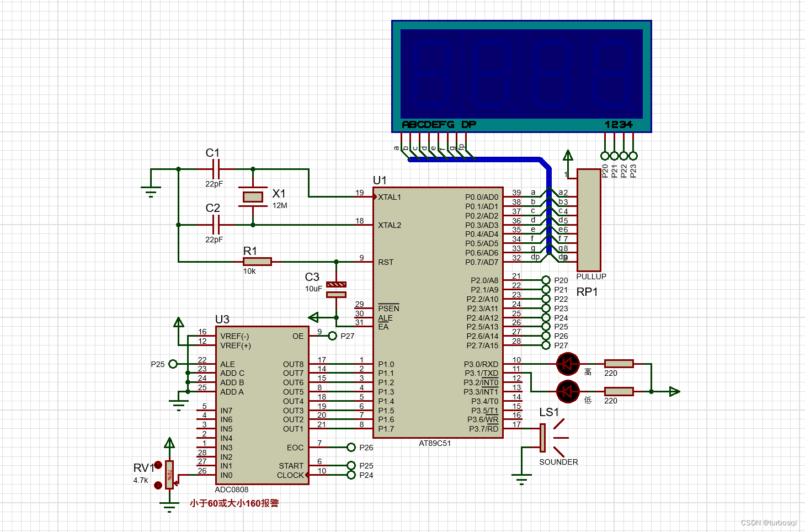Click the RP1 reference label
This screenshot has width=805, height=532.
coord(587,292)
